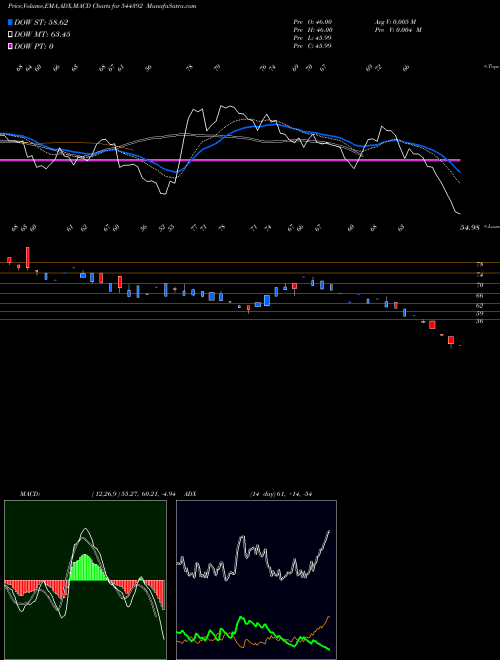Click the last large red candlestick near bottom

(451, 340)
